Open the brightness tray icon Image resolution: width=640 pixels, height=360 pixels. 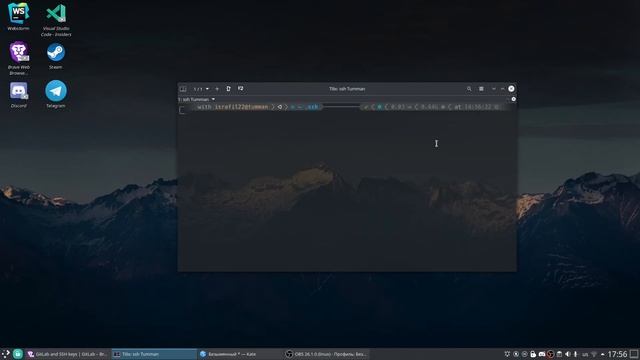[x=507, y=354]
